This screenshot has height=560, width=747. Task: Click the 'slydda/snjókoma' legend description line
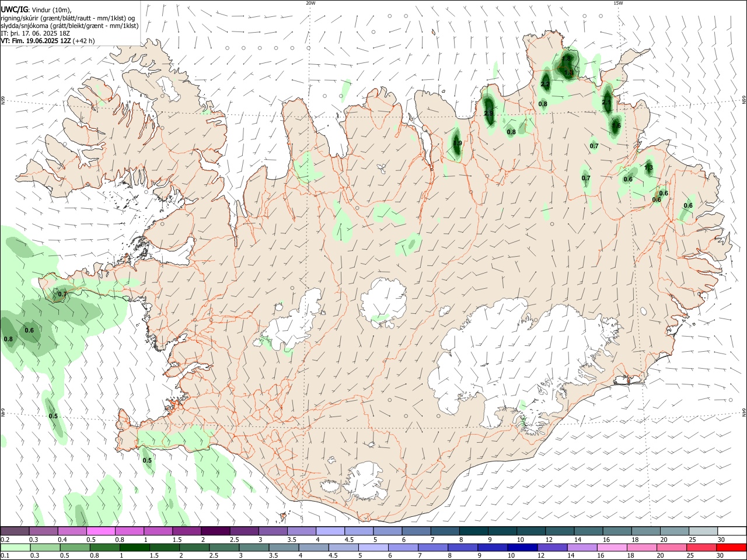click(69, 26)
